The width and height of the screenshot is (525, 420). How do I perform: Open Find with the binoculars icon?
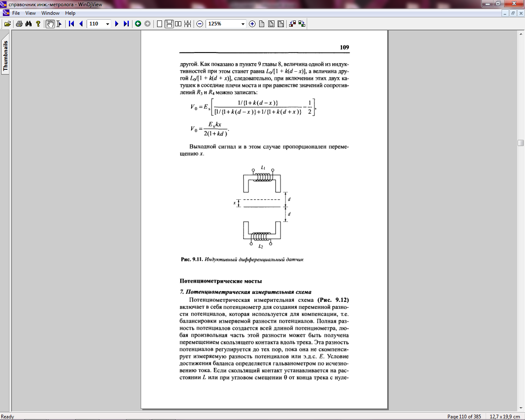point(28,24)
